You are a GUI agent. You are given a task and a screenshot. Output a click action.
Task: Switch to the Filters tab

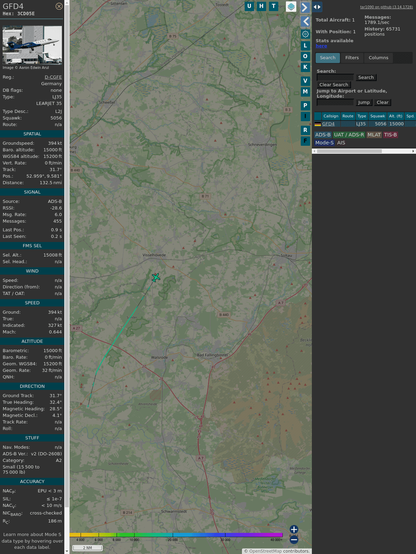(352, 58)
